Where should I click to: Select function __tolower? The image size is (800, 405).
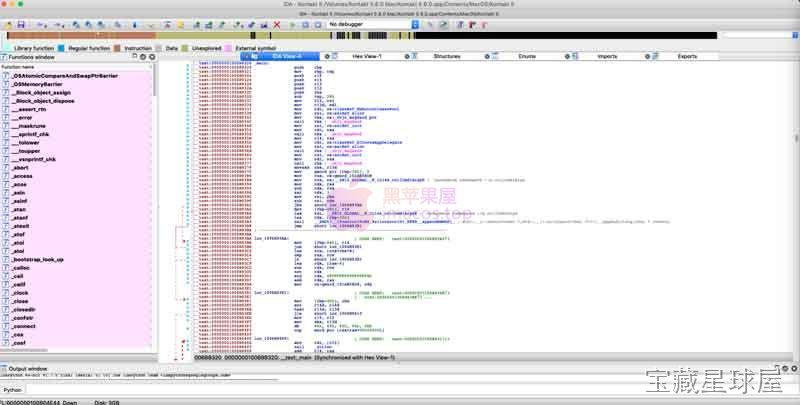click(x=26, y=143)
